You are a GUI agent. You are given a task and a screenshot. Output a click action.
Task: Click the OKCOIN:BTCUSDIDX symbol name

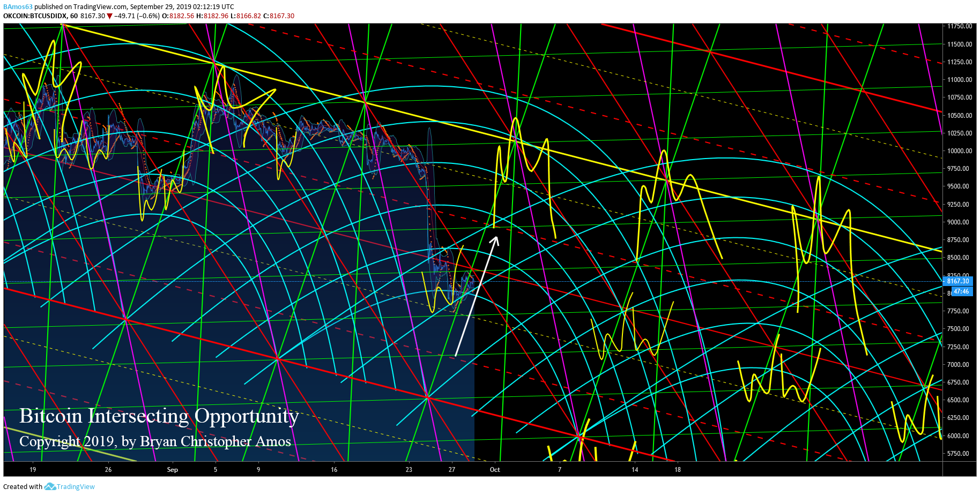35,16
